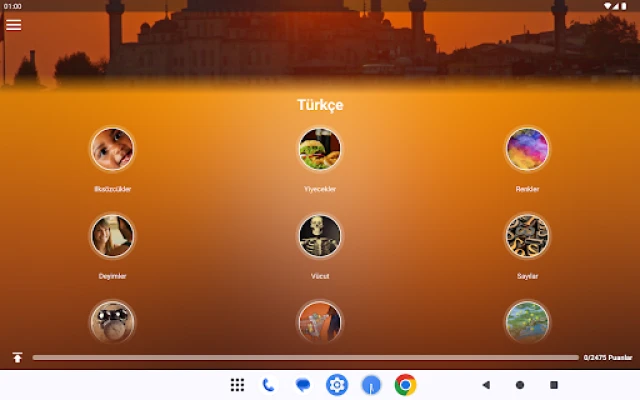
Task: Launch Chrome from the taskbar
Action: click(405, 385)
